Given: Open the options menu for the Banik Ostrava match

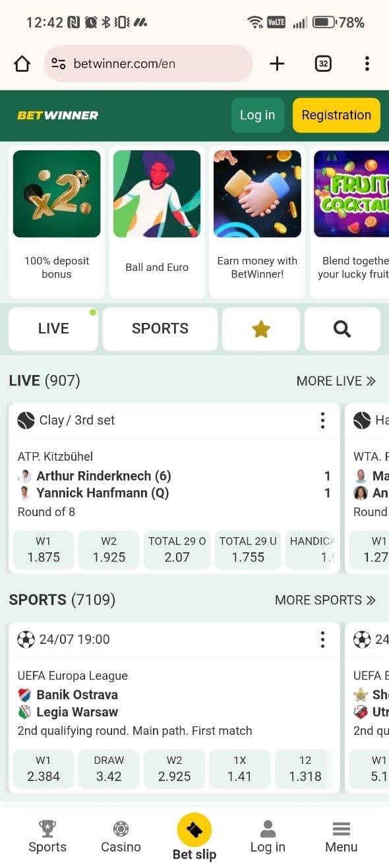Looking at the screenshot, I should tap(322, 639).
